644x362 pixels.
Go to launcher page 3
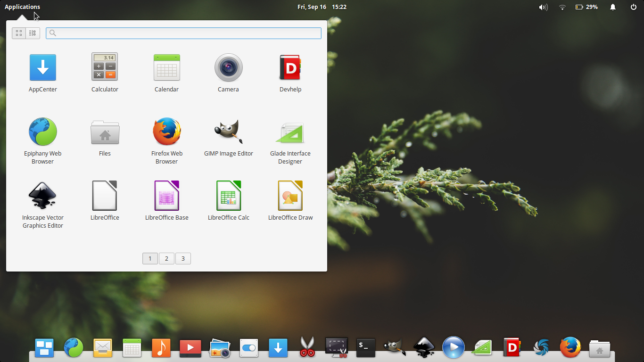pyautogui.click(x=183, y=258)
